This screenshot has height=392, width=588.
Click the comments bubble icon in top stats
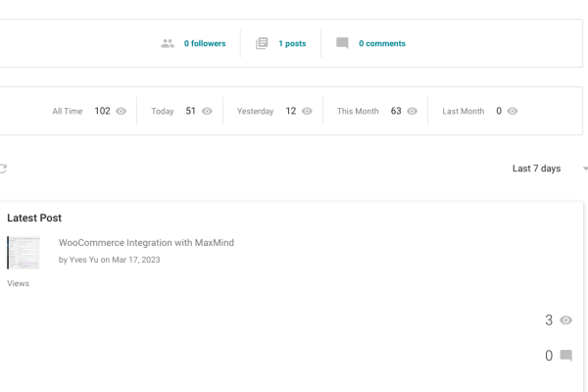342,43
